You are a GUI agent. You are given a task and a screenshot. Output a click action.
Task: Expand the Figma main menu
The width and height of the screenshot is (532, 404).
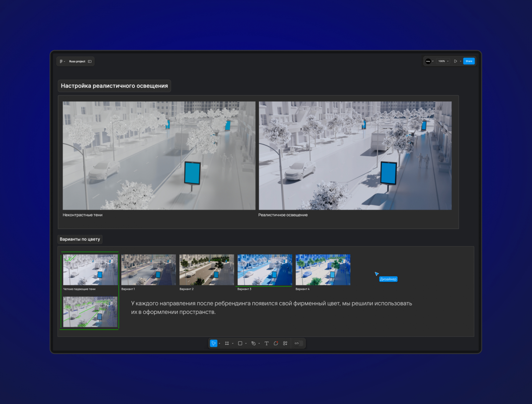[x=62, y=62]
